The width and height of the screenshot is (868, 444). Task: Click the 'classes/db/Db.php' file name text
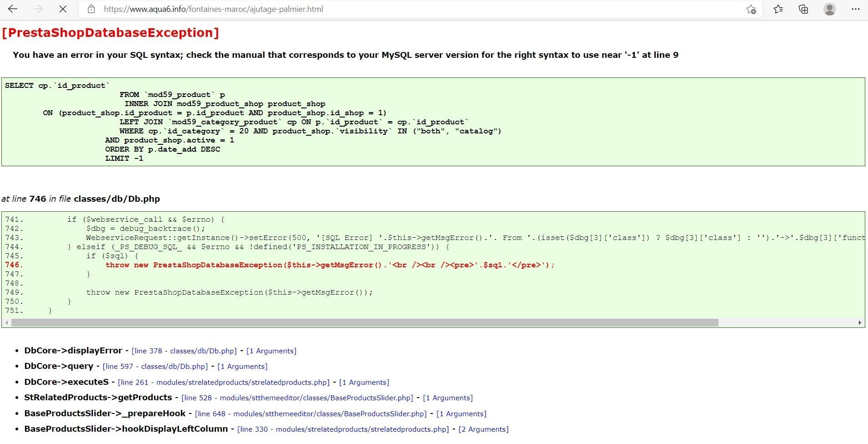117,199
